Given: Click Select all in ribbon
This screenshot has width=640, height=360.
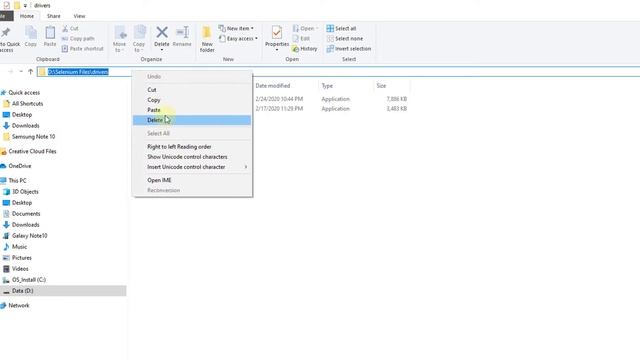Looking at the screenshot, I should (341, 28).
